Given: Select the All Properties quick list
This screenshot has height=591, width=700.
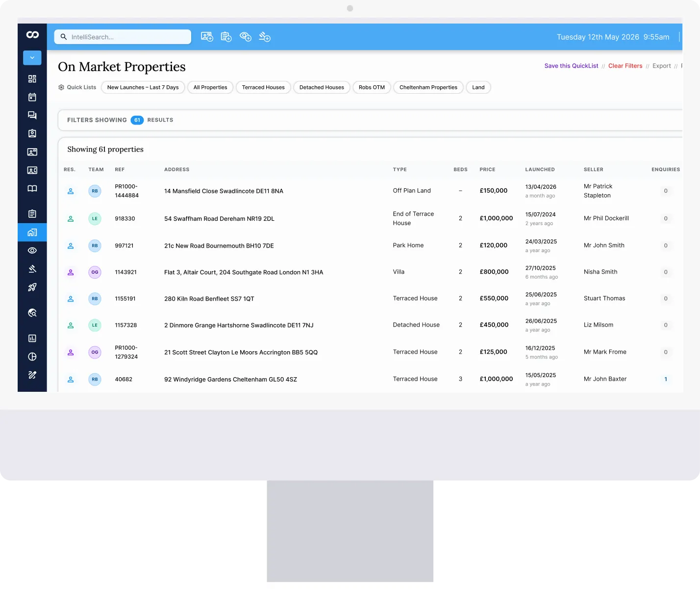Looking at the screenshot, I should (210, 87).
